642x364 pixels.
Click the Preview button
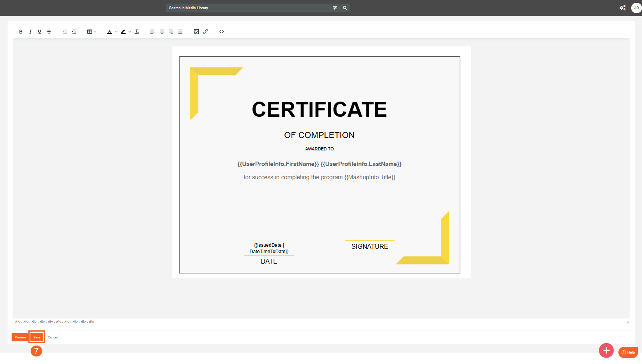click(x=20, y=337)
